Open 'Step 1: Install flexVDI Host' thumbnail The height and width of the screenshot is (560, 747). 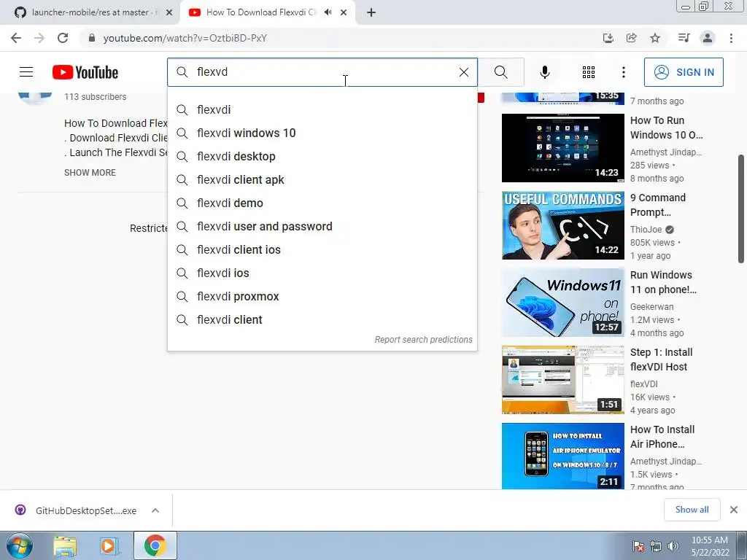[x=562, y=380]
